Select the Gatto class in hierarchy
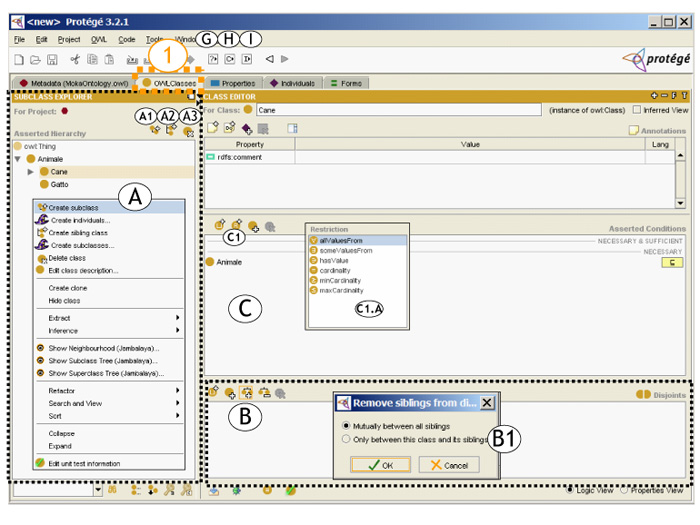The image size is (700, 525). point(54,184)
